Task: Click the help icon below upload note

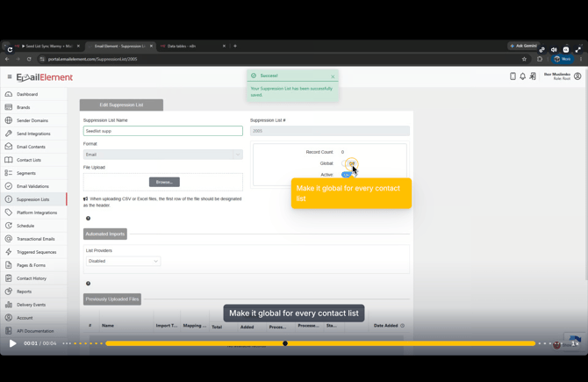Action: coord(88,218)
